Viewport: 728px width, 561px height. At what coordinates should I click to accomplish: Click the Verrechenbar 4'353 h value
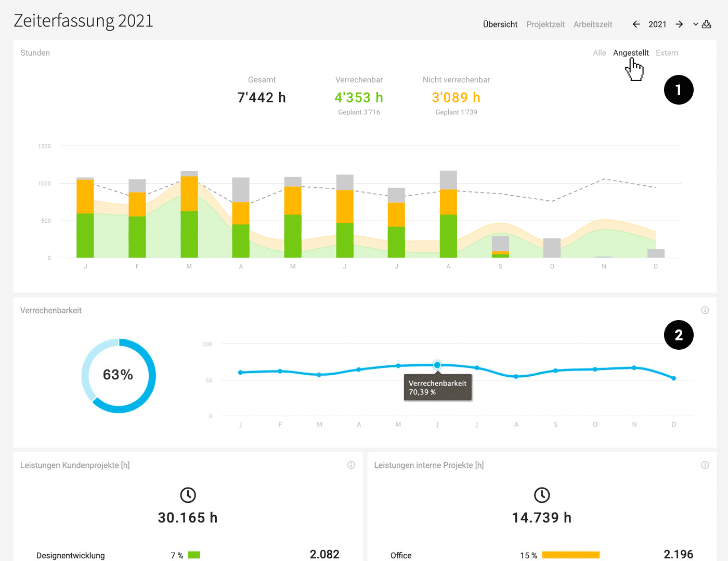359,97
